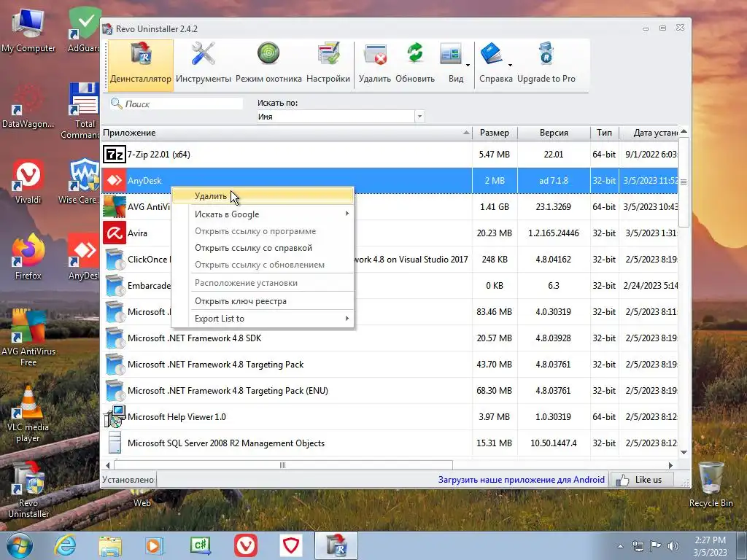Click Upgrade to Pro icon

(x=546, y=64)
